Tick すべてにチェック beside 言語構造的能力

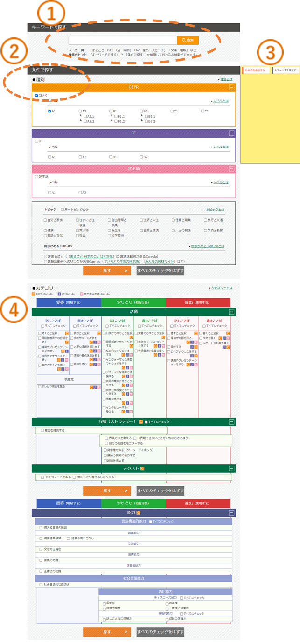tap(150, 521)
